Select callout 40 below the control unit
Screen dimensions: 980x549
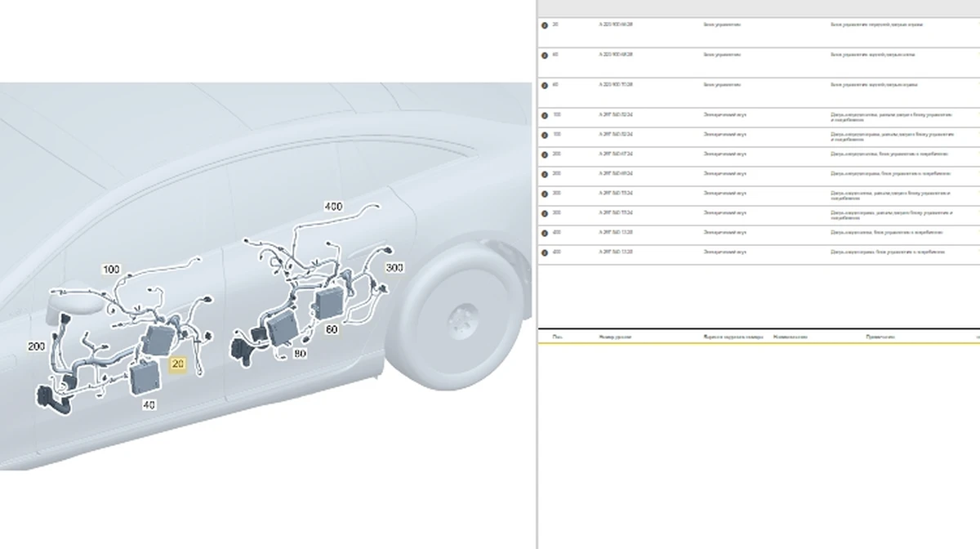coord(149,404)
